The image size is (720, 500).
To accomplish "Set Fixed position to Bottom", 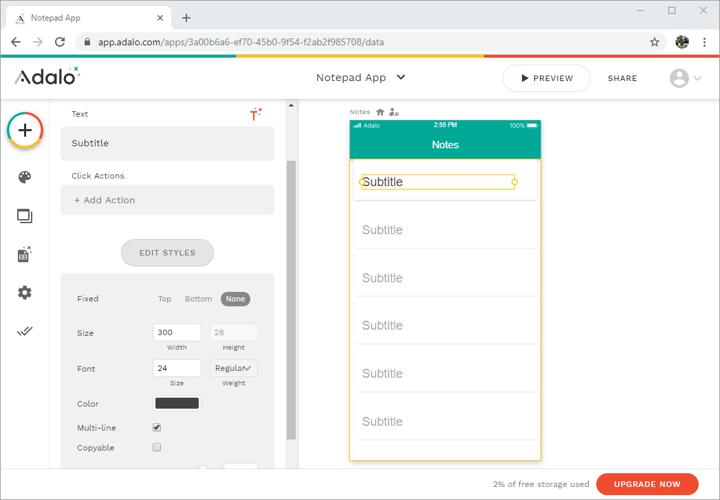I will click(198, 299).
